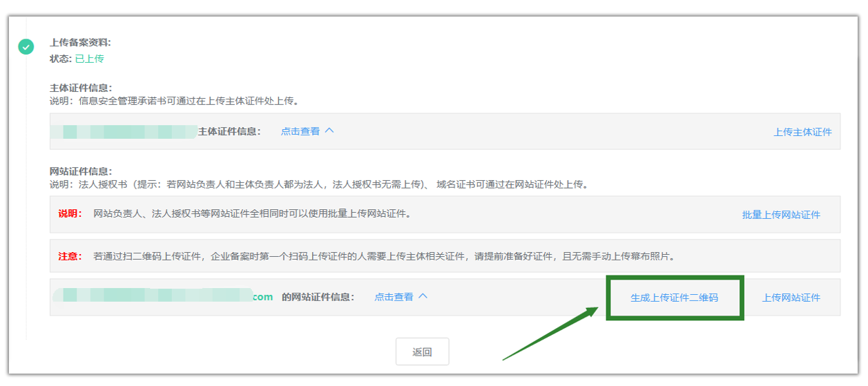Click 生成上传证件二维码 link
This screenshot has width=868, height=386.
[x=674, y=298]
